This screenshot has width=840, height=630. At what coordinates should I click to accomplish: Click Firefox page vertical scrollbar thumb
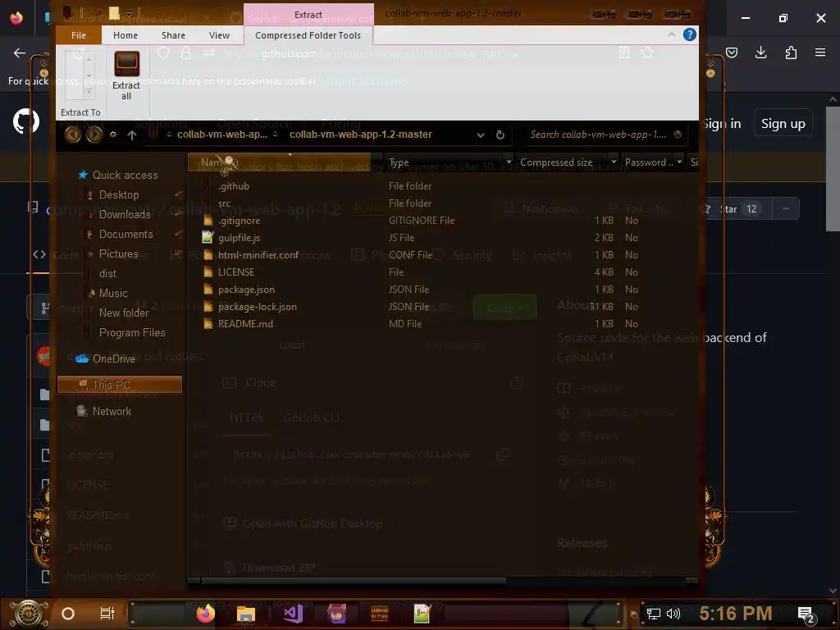pos(833,169)
